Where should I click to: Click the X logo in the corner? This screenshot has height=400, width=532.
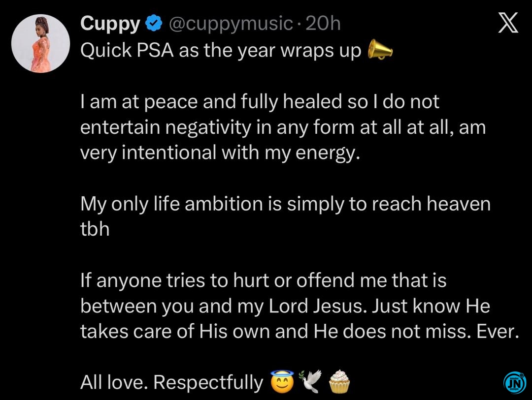(508, 24)
